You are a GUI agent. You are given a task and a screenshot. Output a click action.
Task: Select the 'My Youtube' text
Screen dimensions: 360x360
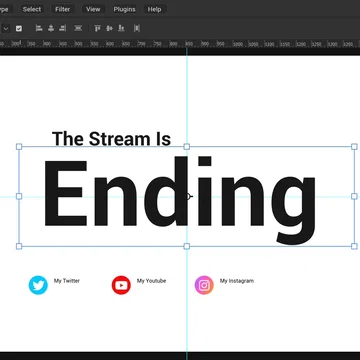tap(151, 281)
